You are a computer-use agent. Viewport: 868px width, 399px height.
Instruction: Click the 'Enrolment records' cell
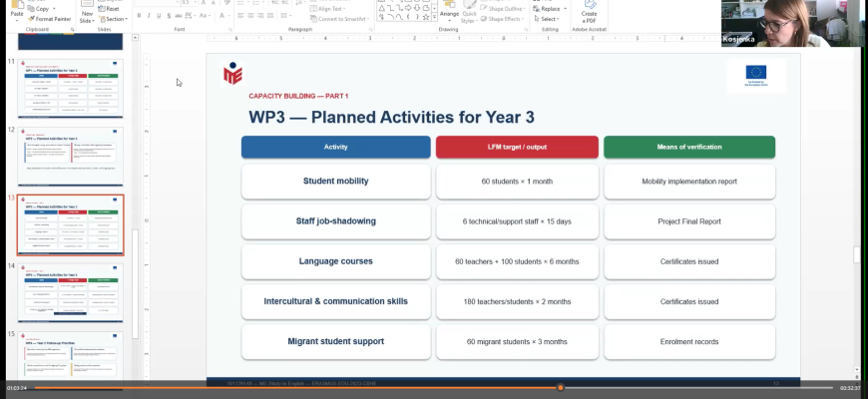pyautogui.click(x=689, y=341)
